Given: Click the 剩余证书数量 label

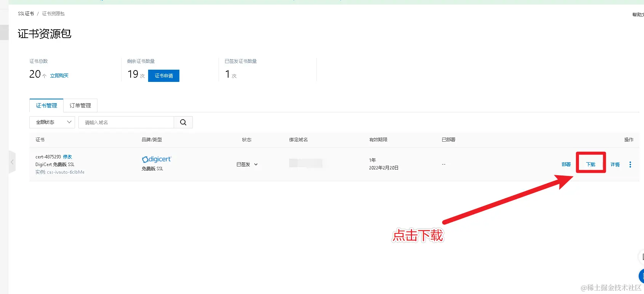Looking at the screenshot, I should click(141, 61).
